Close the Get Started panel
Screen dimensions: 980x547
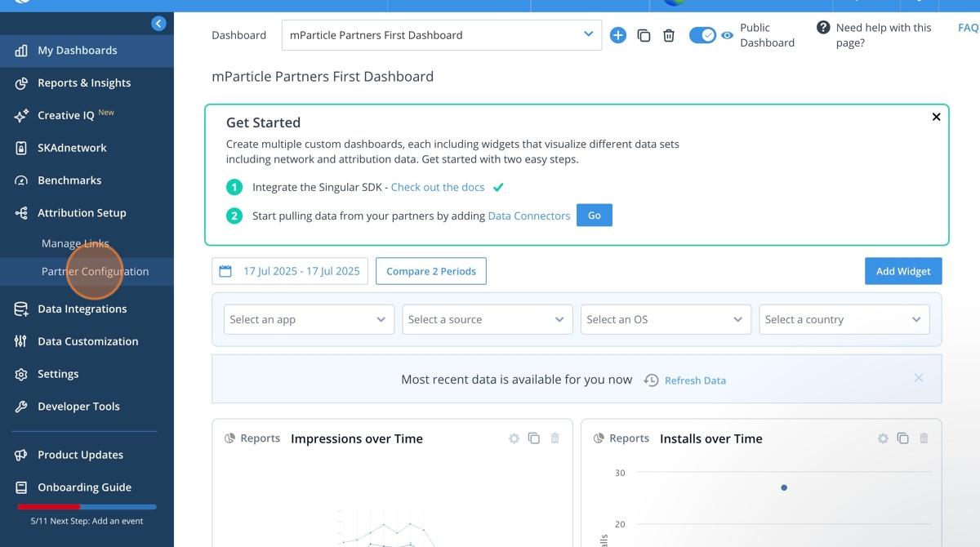[936, 117]
